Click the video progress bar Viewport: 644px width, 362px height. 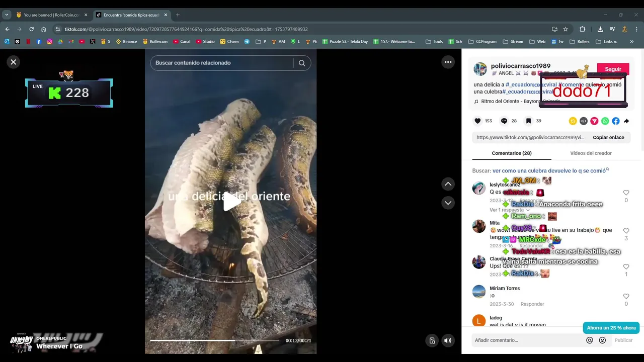pyautogui.click(x=214, y=340)
